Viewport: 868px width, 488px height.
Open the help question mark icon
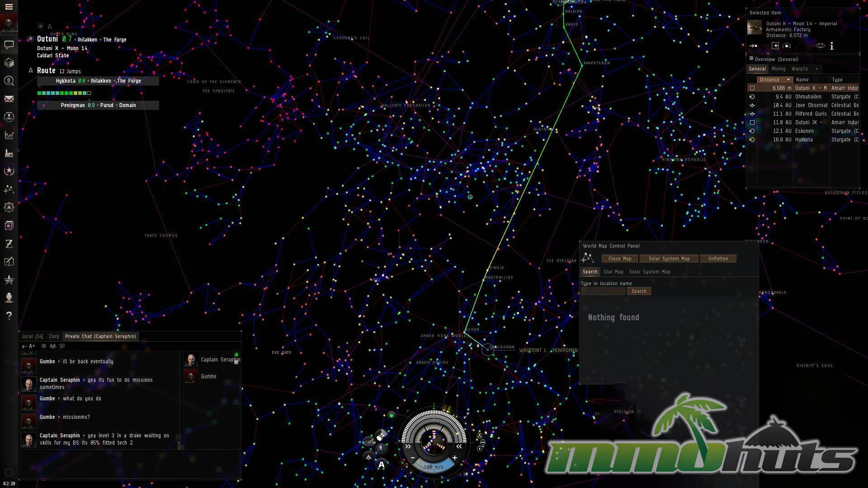(9, 315)
